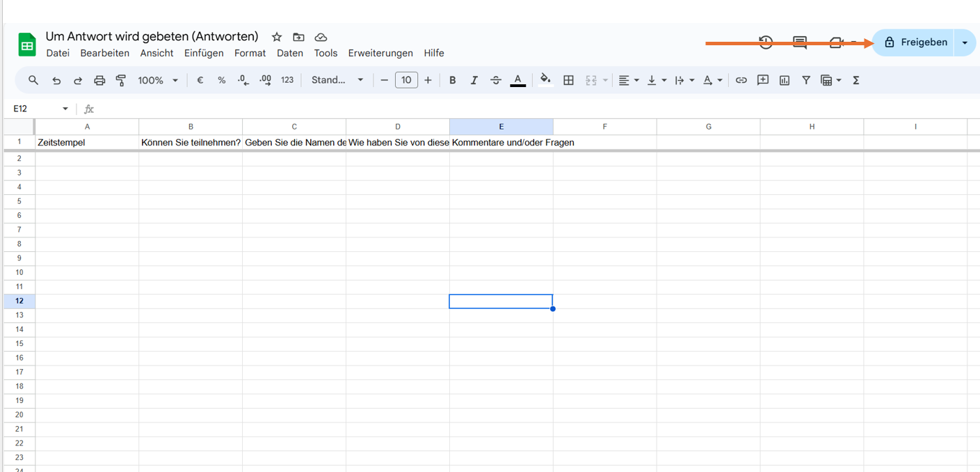Star this spreadsheet
The width and height of the screenshot is (980, 472).
[x=277, y=37]
